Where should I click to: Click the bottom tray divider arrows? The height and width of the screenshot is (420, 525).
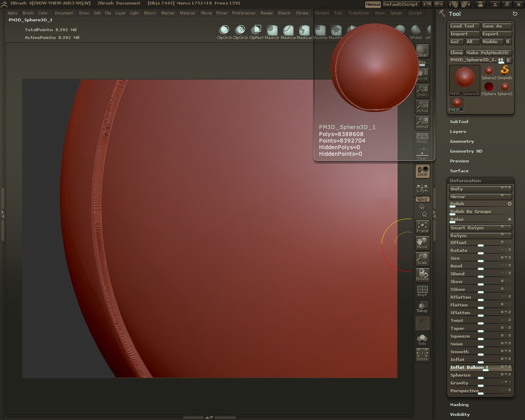point(209,417)
